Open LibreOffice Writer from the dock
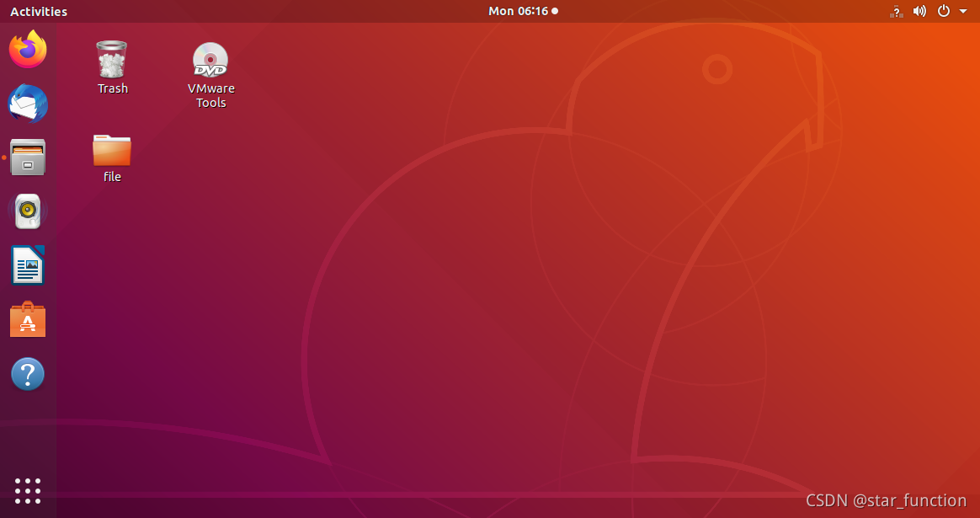 coord(28,265)
